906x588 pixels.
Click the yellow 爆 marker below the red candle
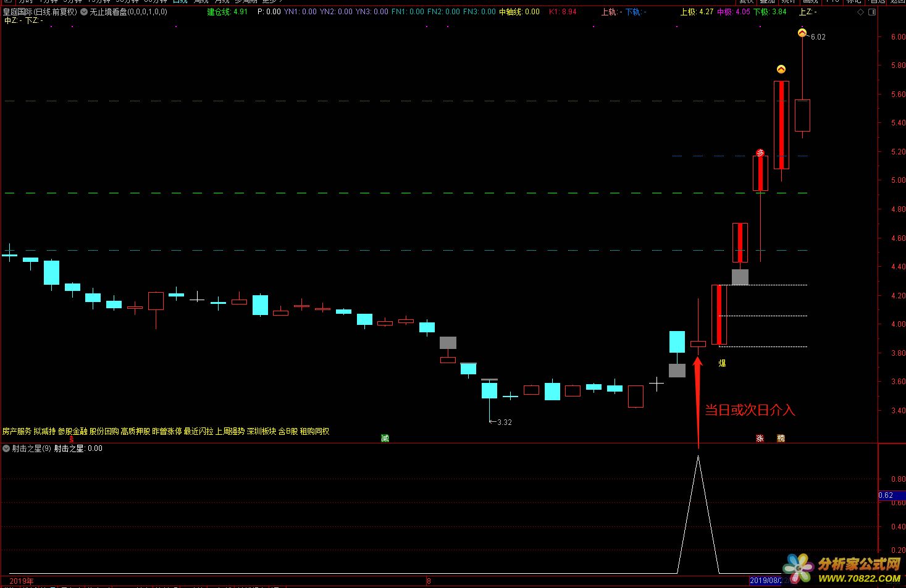pyautogui.click(x=722, y=363)
